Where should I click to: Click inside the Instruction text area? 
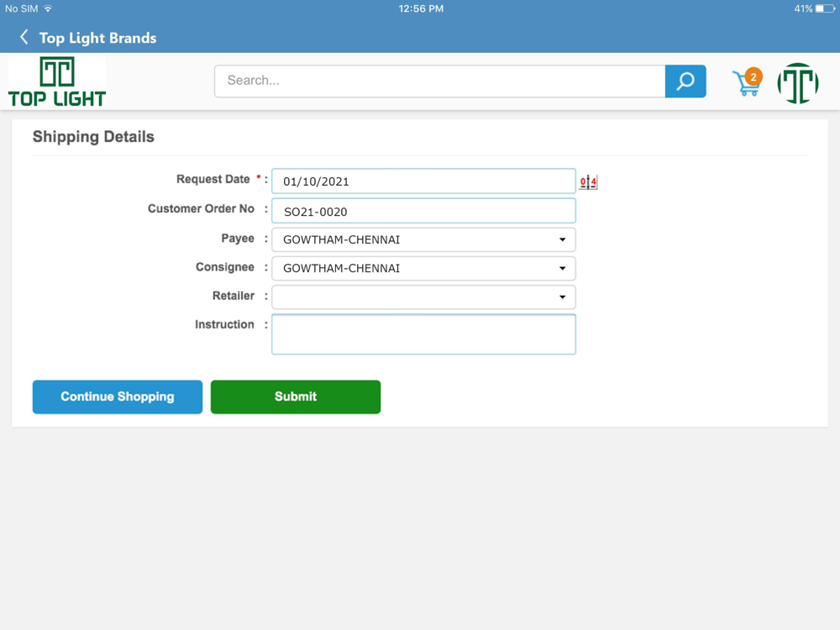click(x=423, y=334)
